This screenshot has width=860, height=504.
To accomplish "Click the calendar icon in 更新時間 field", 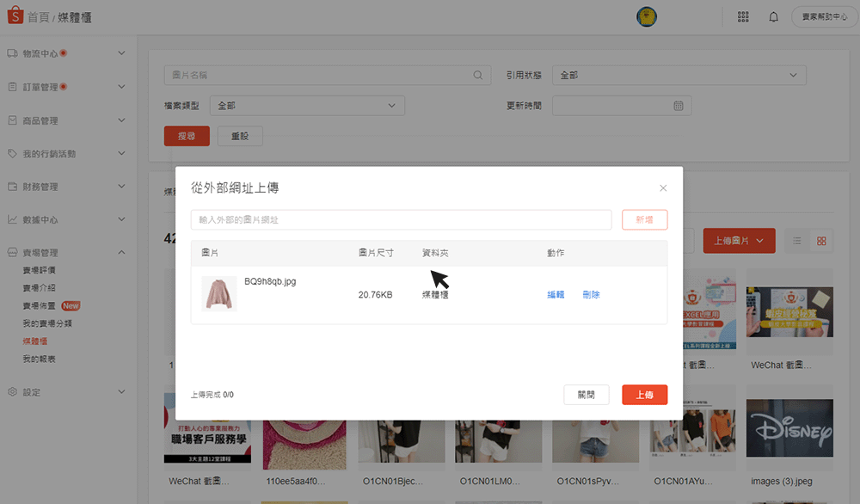I will (678, 106).
